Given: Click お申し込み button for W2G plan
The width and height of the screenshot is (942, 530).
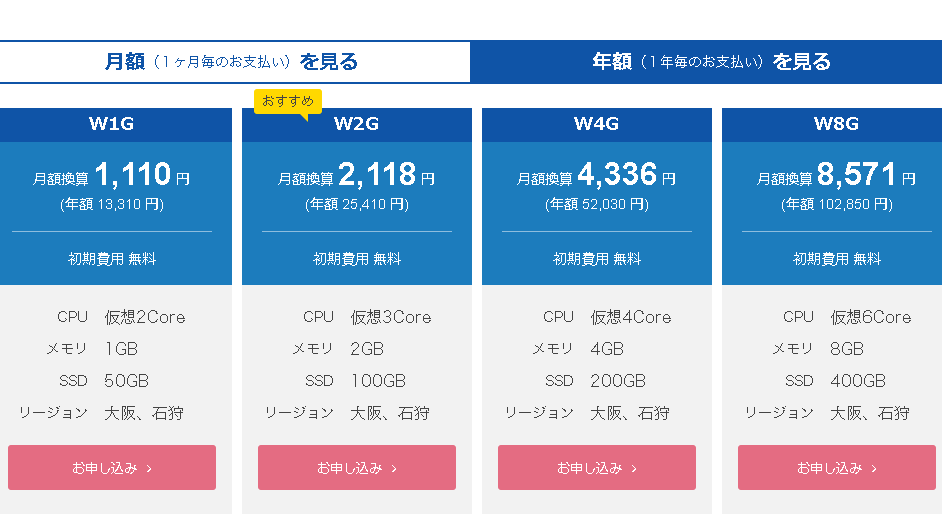Looking at the screenshot, I should 357,467.
